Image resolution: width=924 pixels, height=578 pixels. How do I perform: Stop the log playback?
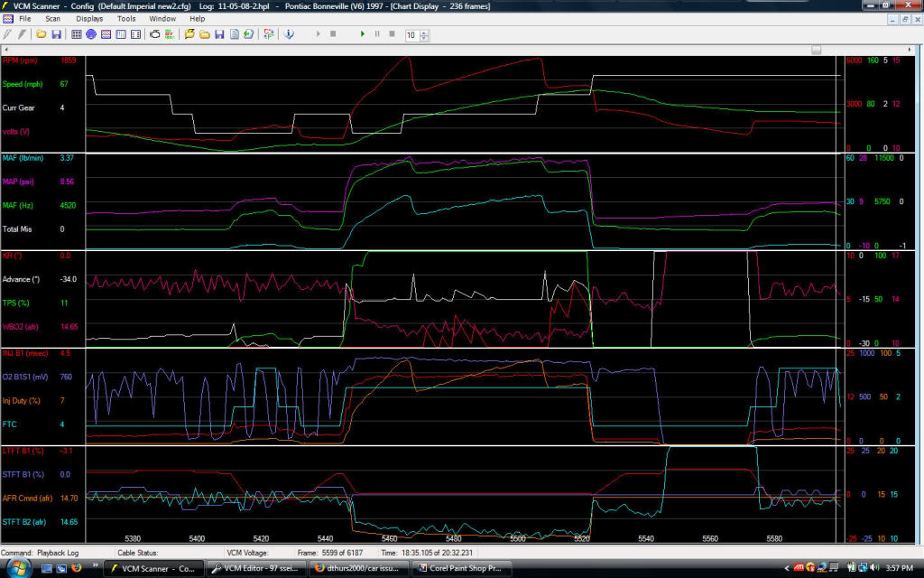392,34
